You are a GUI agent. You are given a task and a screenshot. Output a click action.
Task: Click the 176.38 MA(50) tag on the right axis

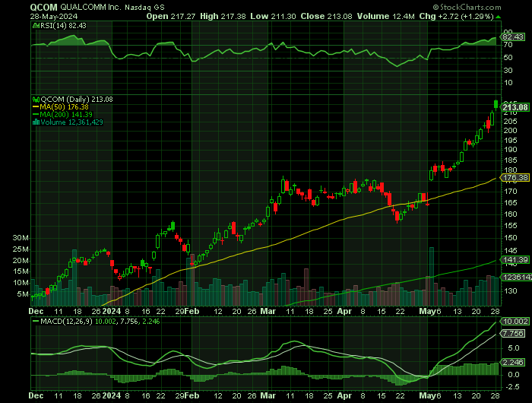(x=515, y=178)
